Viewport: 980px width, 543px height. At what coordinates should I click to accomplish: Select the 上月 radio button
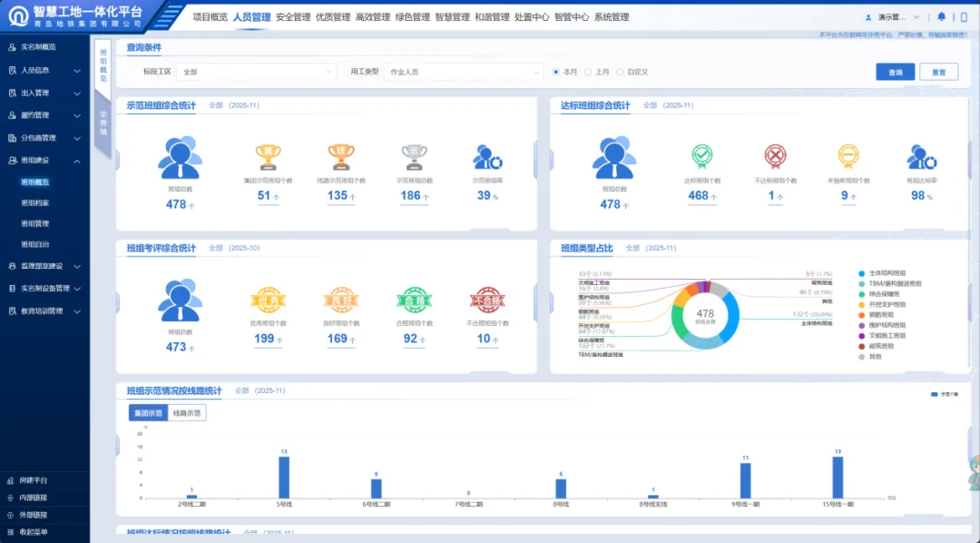tap(588, 72)
